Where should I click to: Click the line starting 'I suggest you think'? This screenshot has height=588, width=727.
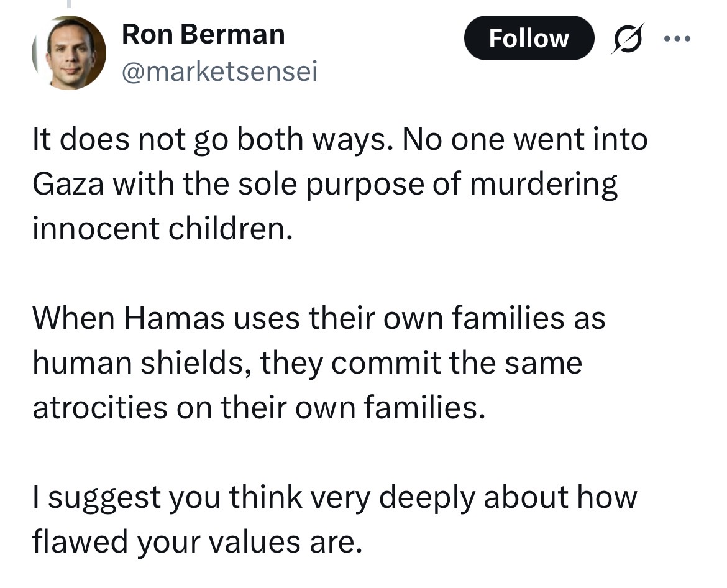tap(335, 498)
